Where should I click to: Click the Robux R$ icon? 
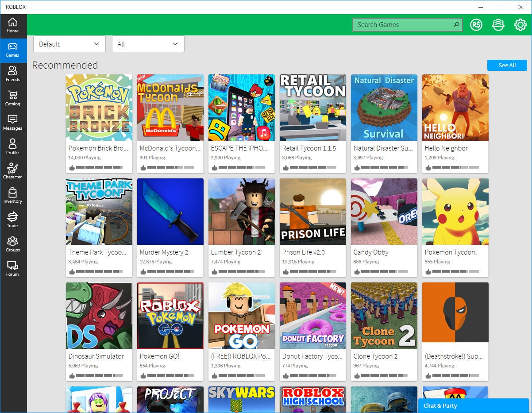tap(476, 25)
